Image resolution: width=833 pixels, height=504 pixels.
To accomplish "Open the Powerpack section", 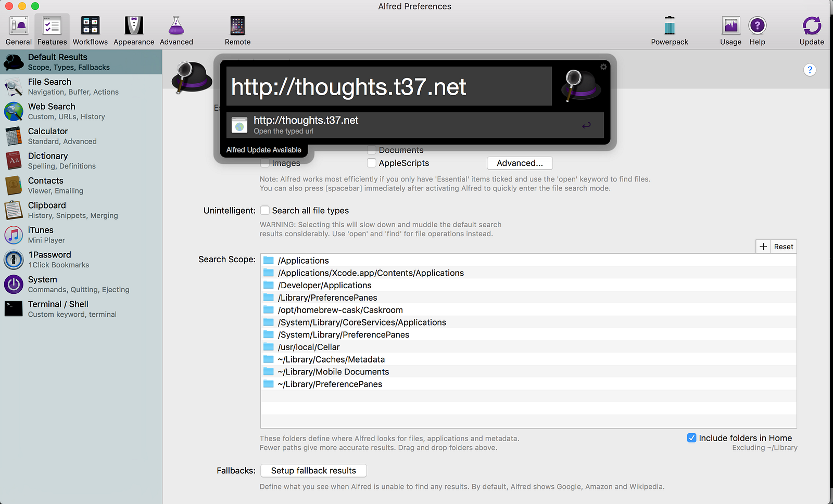I will (x=670, y=31).
